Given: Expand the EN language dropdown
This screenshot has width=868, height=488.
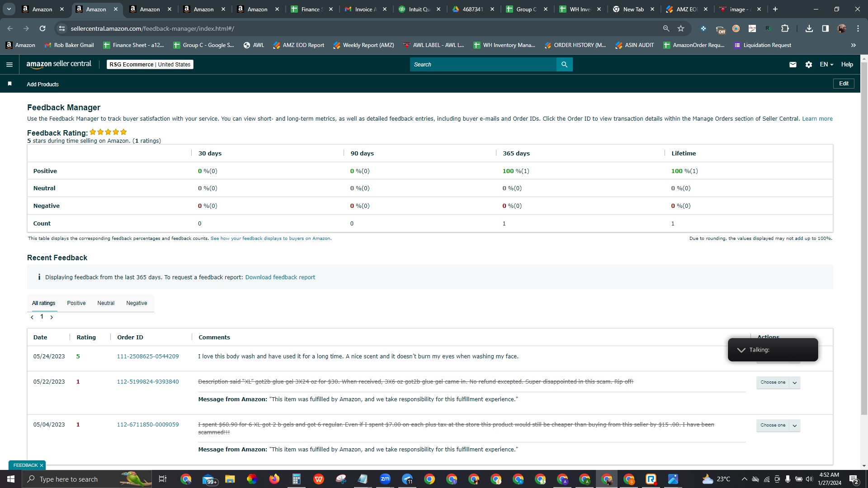Looking at the screenshot, I should tap(826, 65).
